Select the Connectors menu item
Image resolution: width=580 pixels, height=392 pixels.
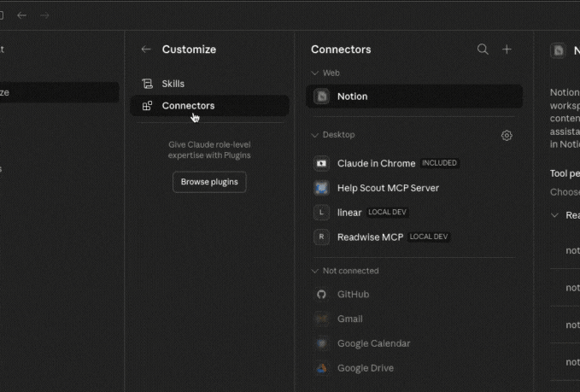(188, 106)
